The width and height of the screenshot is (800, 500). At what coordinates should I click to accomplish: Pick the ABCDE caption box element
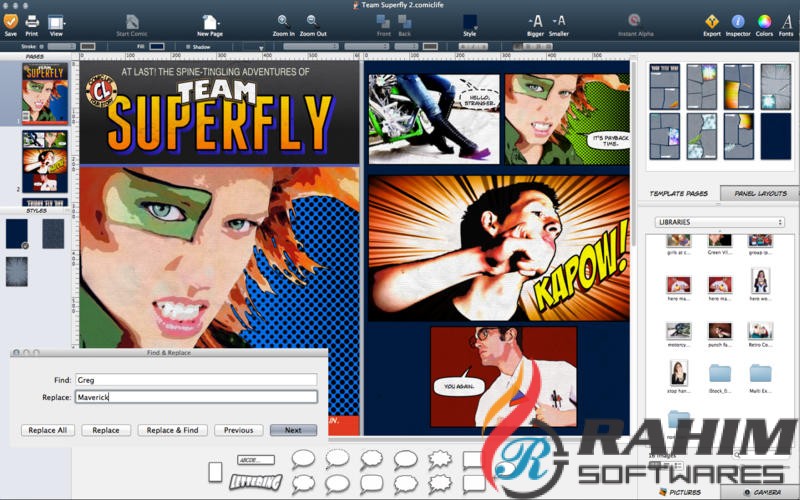256,460
